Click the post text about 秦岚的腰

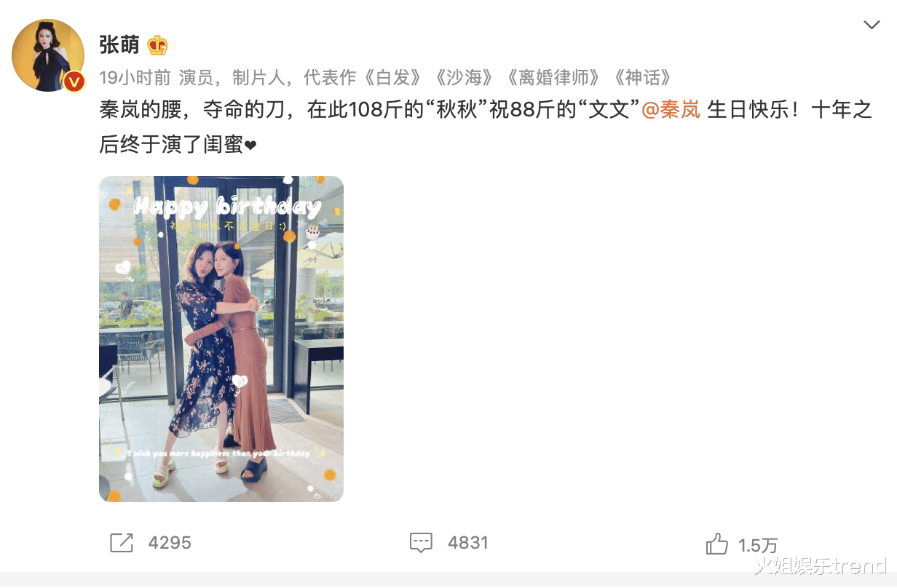click(486, 127)
